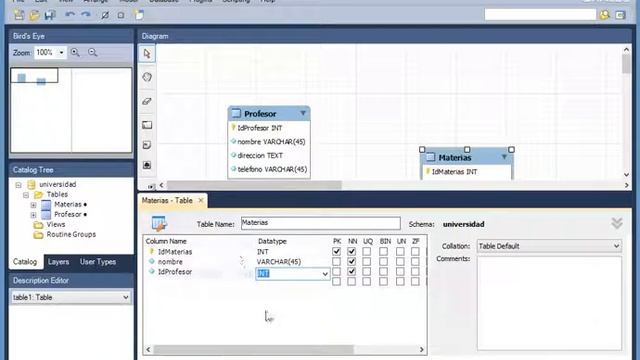Click the Views folder icon
Viewport: 640px width, 360px height.
click(38, 225)
